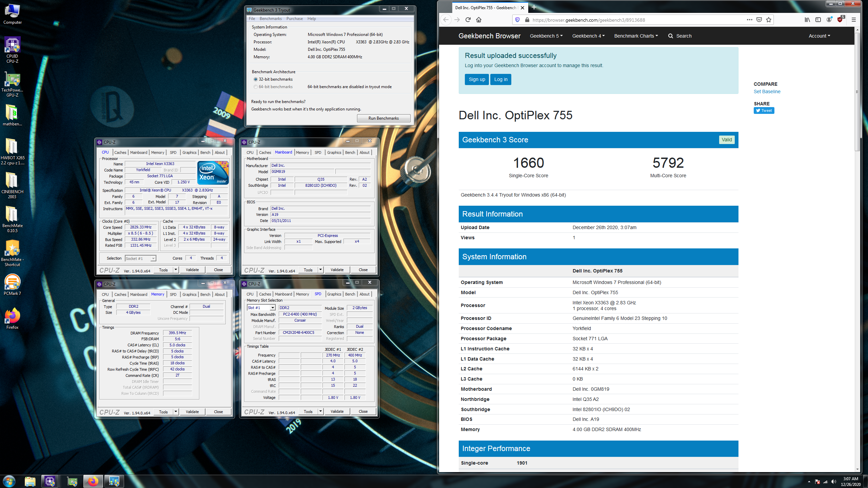Image resolution: width=868 pixels, height=488 pixels.
Task: Click the Geekbench Browser brand link
Action: coord(489,36)
